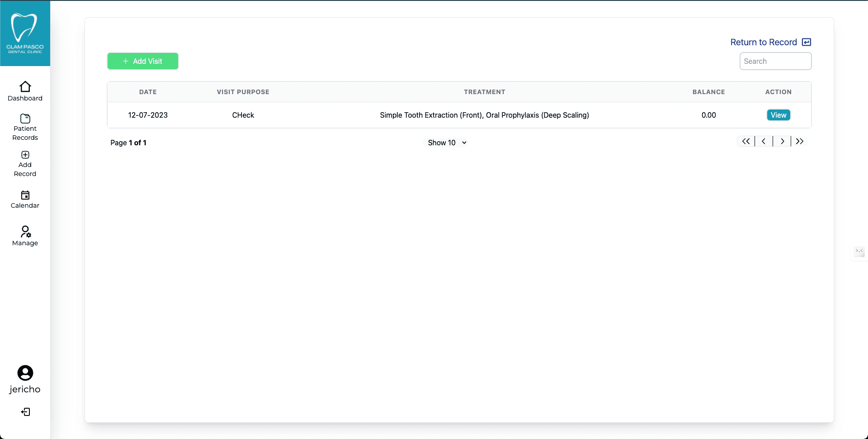Open Return to Record link
Screen dimensions: 868x439
pos(764,42)
